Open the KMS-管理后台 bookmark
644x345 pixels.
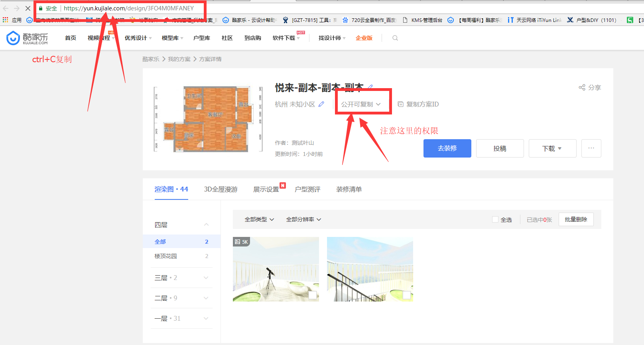click(422, 20)
